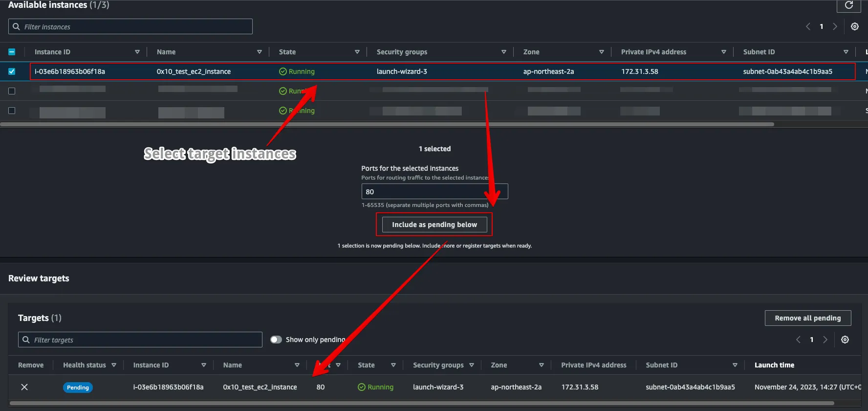
Task: Sort Targets table by Subnet ID
Action: point(735,365)
